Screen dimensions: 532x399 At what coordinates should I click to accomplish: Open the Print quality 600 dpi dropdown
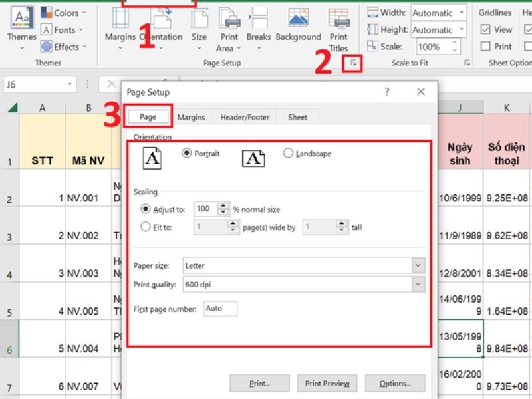pos(418,284)
